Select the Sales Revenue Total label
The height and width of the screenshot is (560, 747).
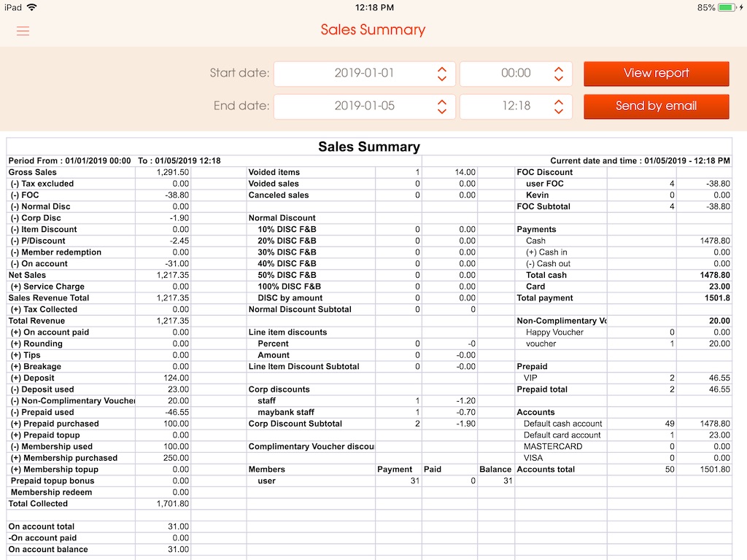49,298
